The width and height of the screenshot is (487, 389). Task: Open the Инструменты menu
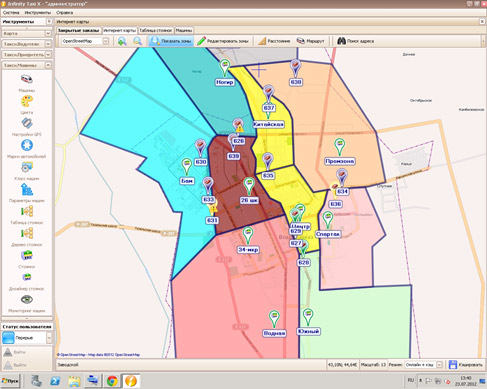[38, 13]
